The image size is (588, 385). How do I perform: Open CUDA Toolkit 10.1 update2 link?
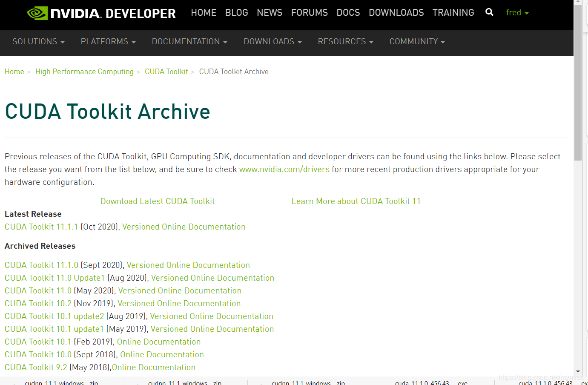coord(54,316)
